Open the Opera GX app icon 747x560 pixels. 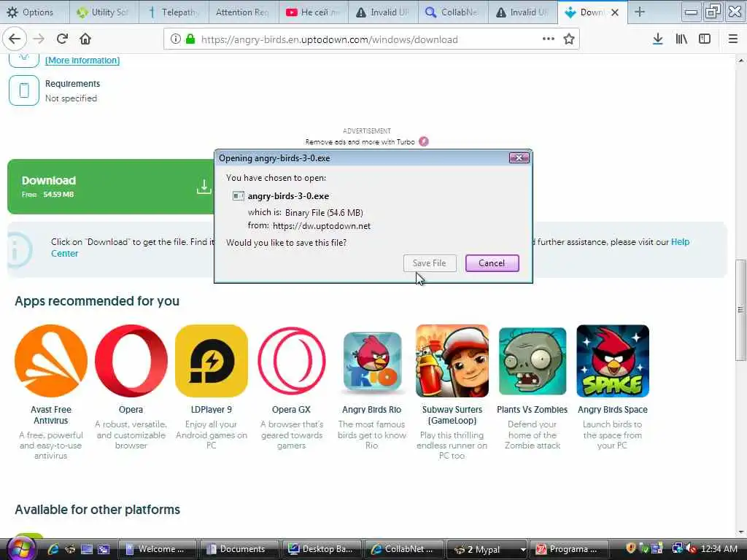click(292, 361)
